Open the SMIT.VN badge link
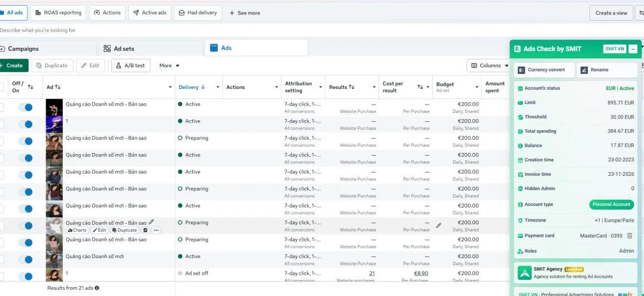 pos(615,49)
